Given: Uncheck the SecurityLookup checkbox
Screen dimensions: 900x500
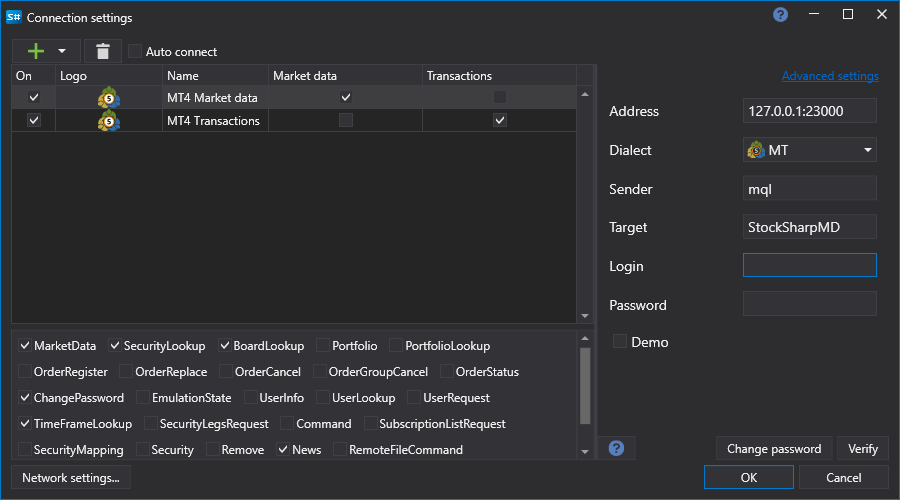Looking at the screenshot, I should point(115,346).
